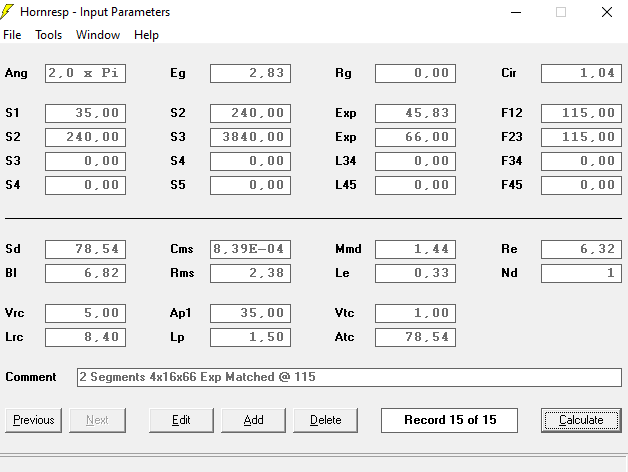Click the Record 15 of 15 box
Screen dimensions: 628x472
point(449,420)
